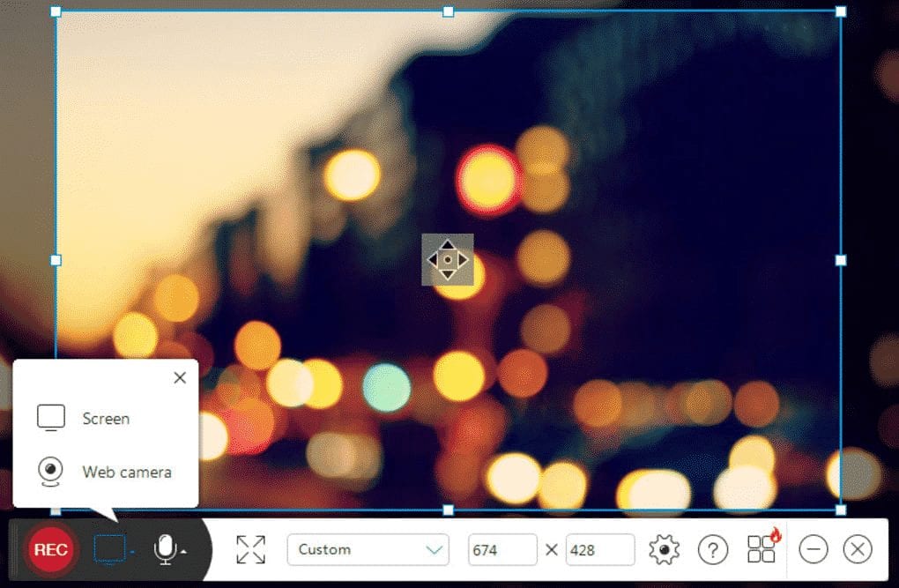Expand the screen source options arrow

pyautogui.click(x=132, y=552)
